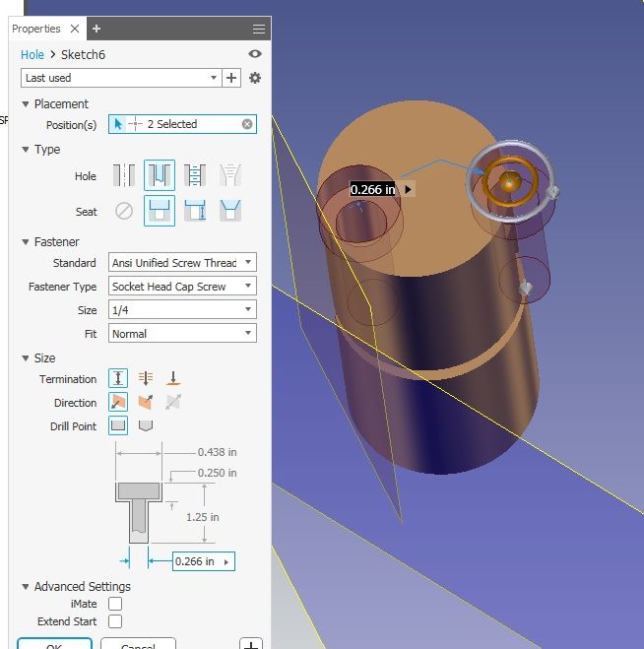The image size is (644, 649).
Task: Choose the counterbore seat option
Action: (160, 211)
